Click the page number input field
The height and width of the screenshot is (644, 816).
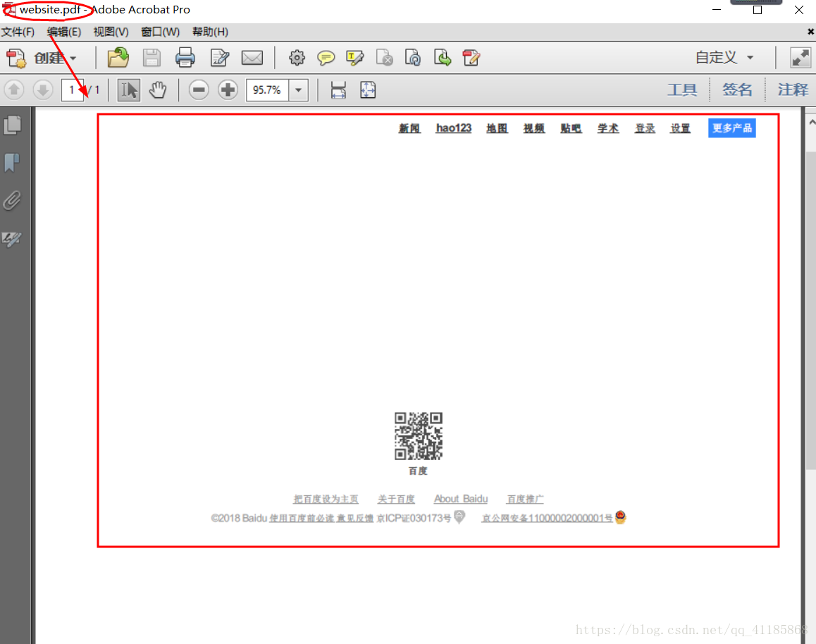72,90
